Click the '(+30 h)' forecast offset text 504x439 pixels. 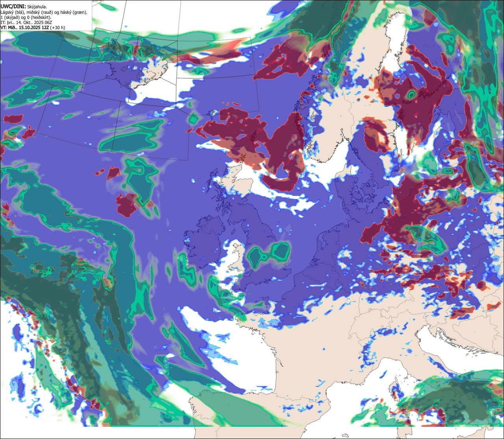point(57,28)
